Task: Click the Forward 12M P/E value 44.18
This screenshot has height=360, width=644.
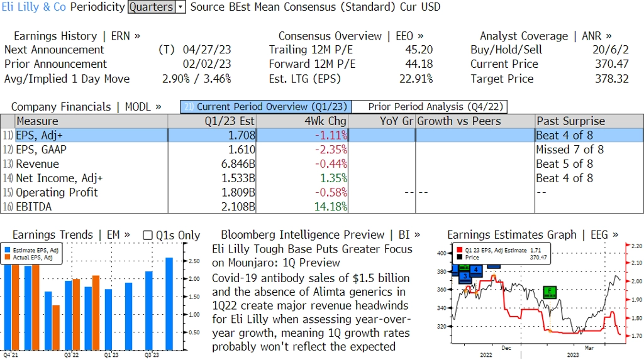Action: click(419, 64)
